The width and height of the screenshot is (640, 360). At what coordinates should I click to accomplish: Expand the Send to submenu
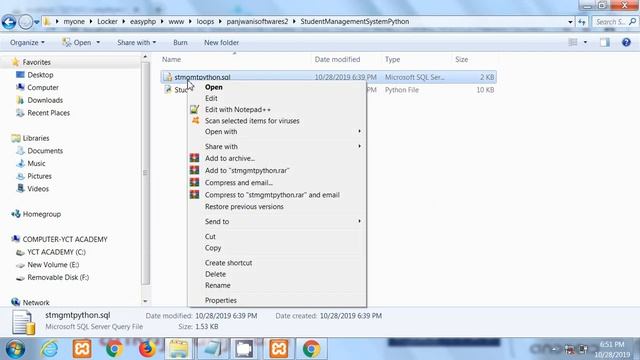pyautogui.click(x=277, y=222)
